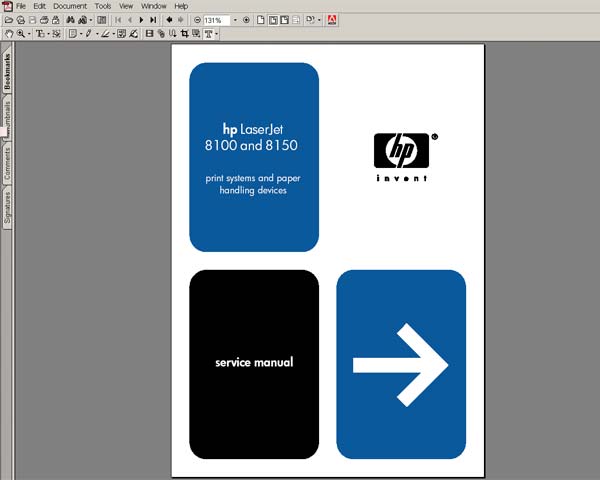
Task: Open the Help menu
Action: (x=181, y=6)
